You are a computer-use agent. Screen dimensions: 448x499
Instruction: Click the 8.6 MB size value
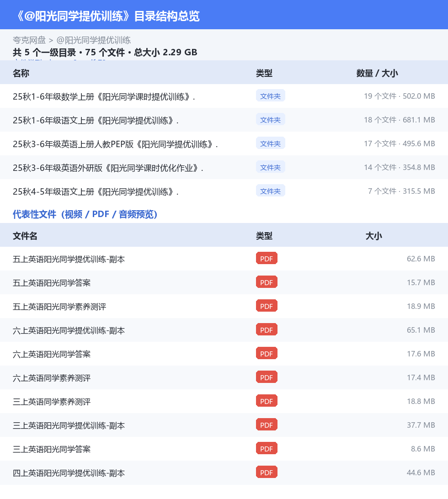click(423, 449)
